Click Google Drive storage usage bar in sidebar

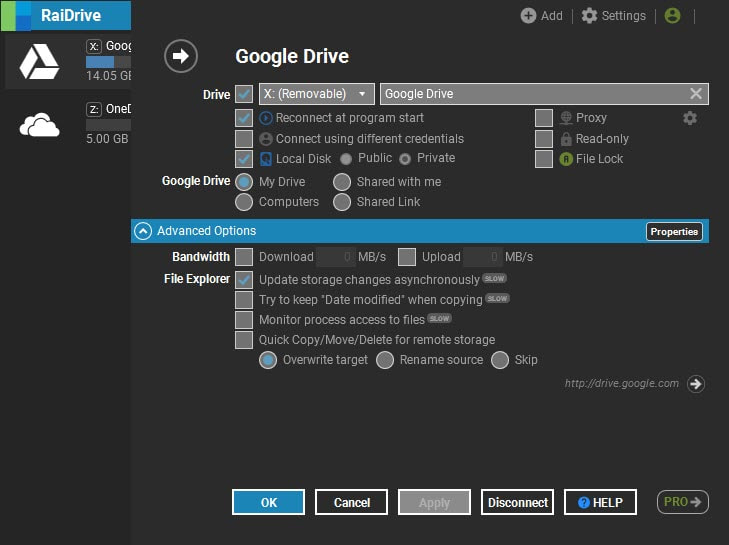(x=108, y=62)
